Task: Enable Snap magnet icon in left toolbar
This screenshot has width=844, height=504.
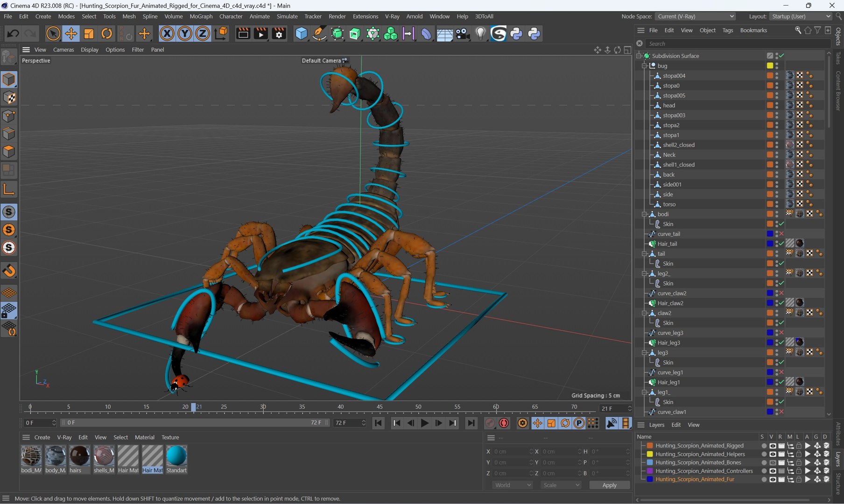Action: pyautogui.click(x=9, y=271)
